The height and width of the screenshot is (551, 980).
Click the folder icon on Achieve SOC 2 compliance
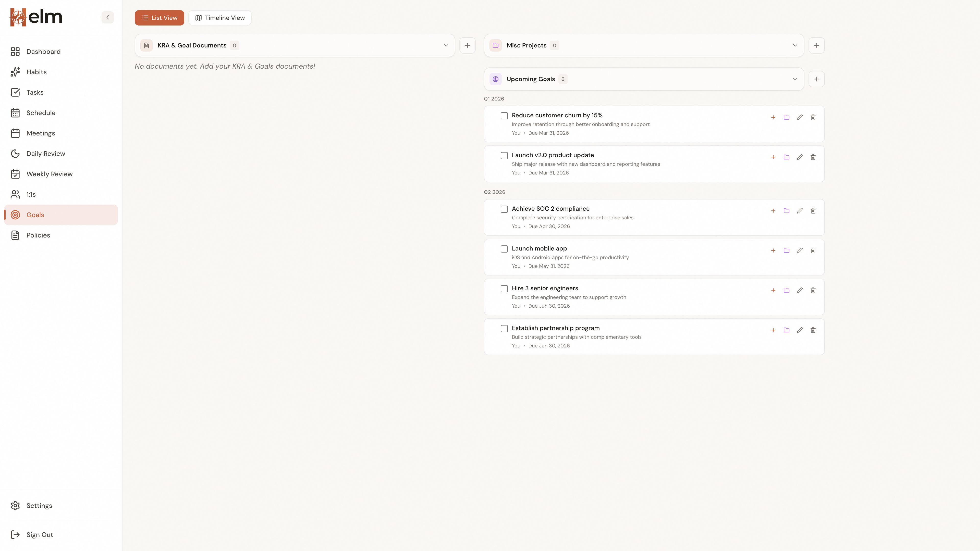786,210
